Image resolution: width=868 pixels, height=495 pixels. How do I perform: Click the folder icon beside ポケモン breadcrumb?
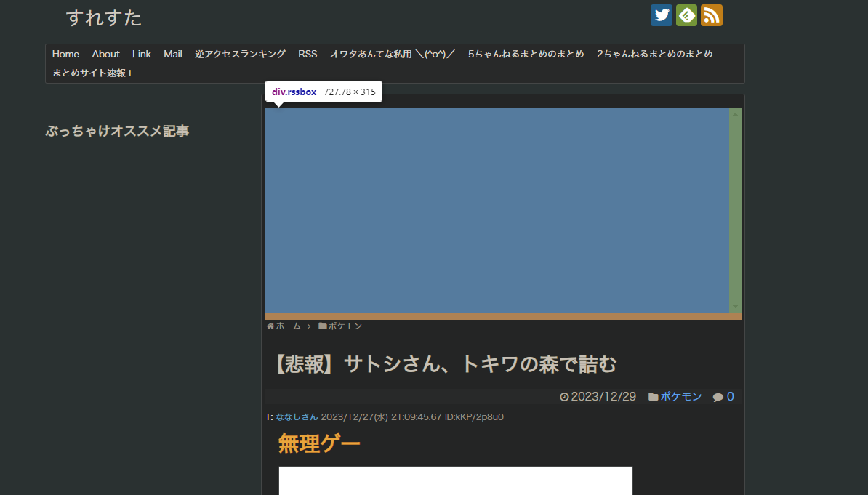click(x=322, y=326)
